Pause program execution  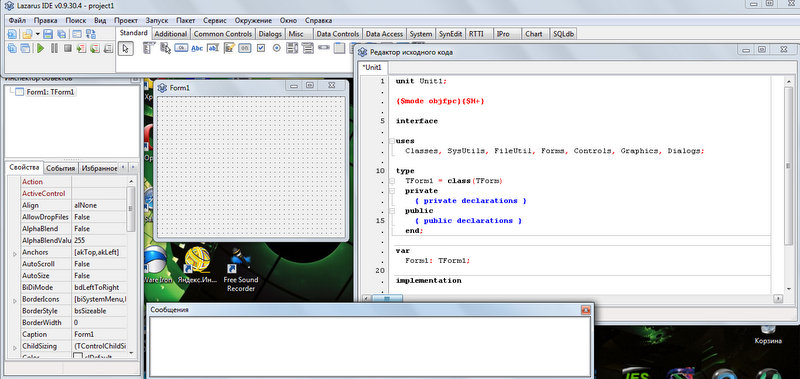click(54, 48)
